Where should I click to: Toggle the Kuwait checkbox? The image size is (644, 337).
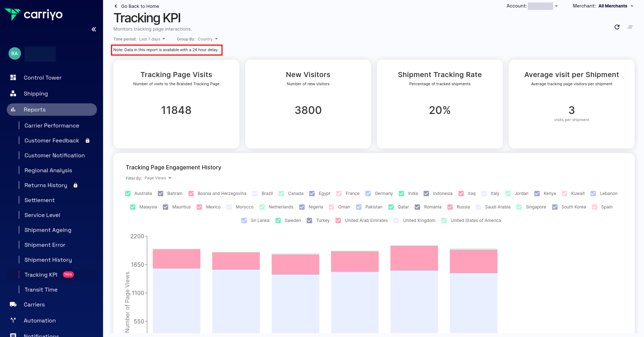(x=564, y=194)
